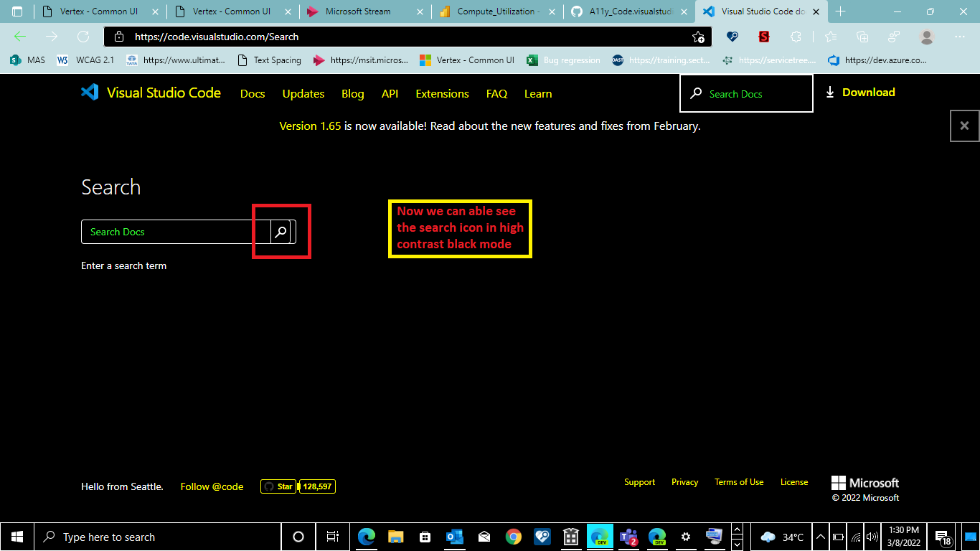980x551 pixels.
Task: Toggle the hidden icons arrow in the system tray
Action: [x=820, y=536]
